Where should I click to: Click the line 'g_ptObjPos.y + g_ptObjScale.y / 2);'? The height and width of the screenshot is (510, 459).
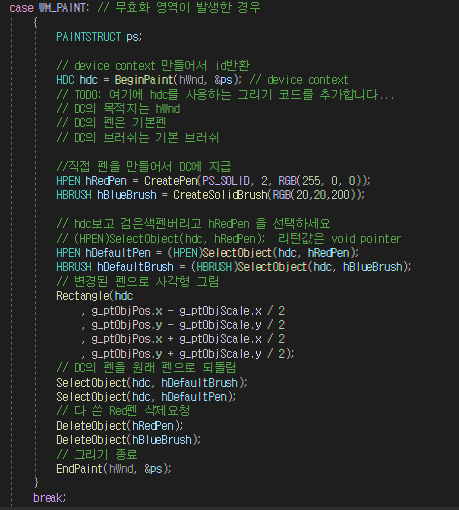tap(193, 353)
